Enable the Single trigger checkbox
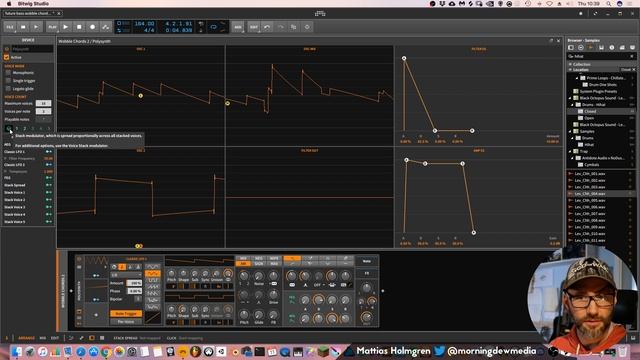Image resolution: width=640 pixels, height=360 pixels. pyautogui.click(x=8, y=80)
